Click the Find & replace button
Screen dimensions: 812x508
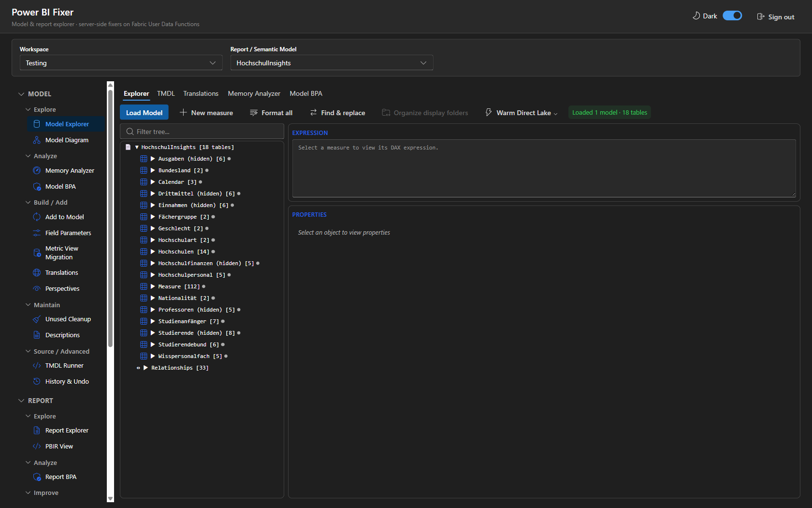tap(337, 113)
